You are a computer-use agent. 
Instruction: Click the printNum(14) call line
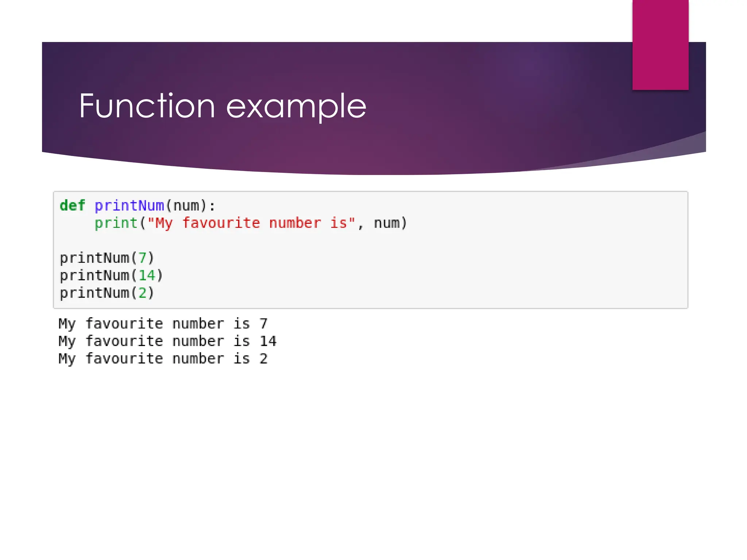(x=111, y=276)
